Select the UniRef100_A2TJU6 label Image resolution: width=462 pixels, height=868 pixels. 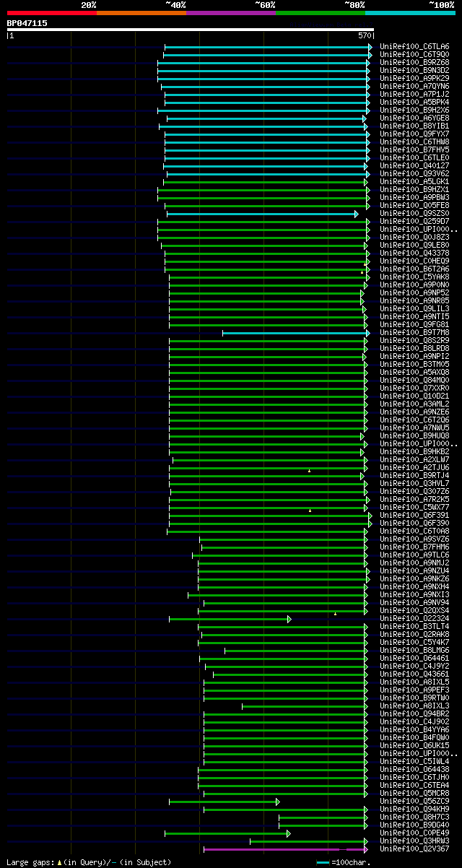point(414,467)
